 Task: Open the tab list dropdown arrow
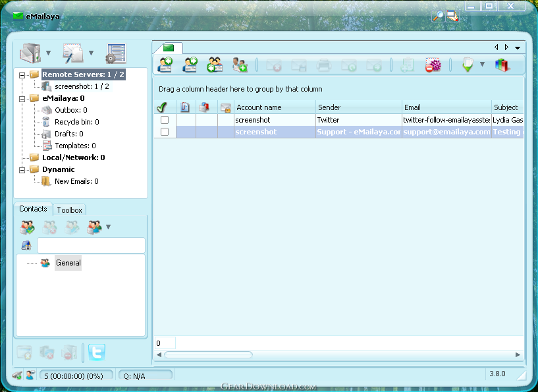coord(518,47)
